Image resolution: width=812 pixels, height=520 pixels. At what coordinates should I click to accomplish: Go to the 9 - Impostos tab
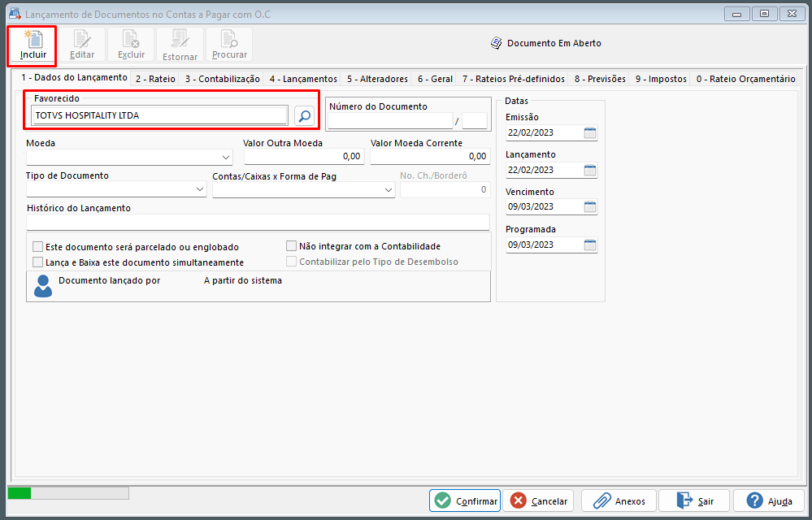click(661, 79)
